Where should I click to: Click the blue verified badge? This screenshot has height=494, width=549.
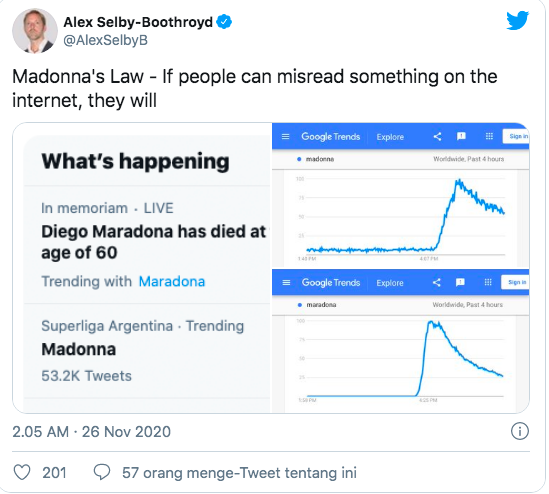(x=224, y=22)
